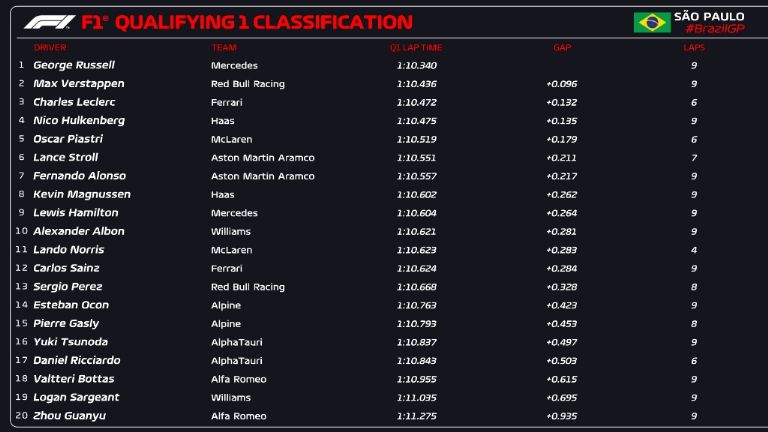Click Zhou Guanyu's lap time 1:11.275
This screenshot has height=432, width=768.
pyautogui.click(x=416, y=416)
